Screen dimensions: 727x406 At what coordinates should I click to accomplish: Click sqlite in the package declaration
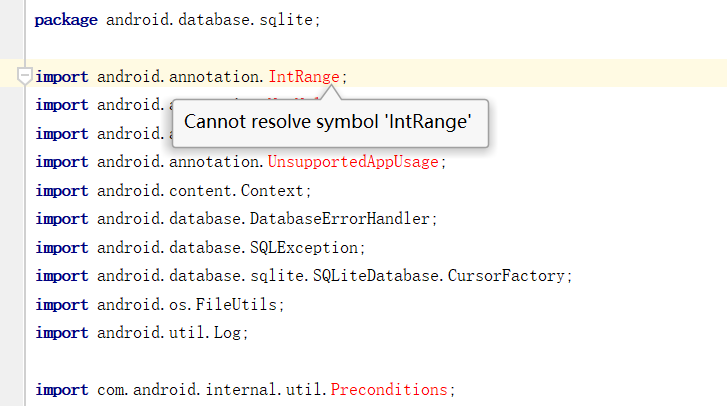coord(286,20)
